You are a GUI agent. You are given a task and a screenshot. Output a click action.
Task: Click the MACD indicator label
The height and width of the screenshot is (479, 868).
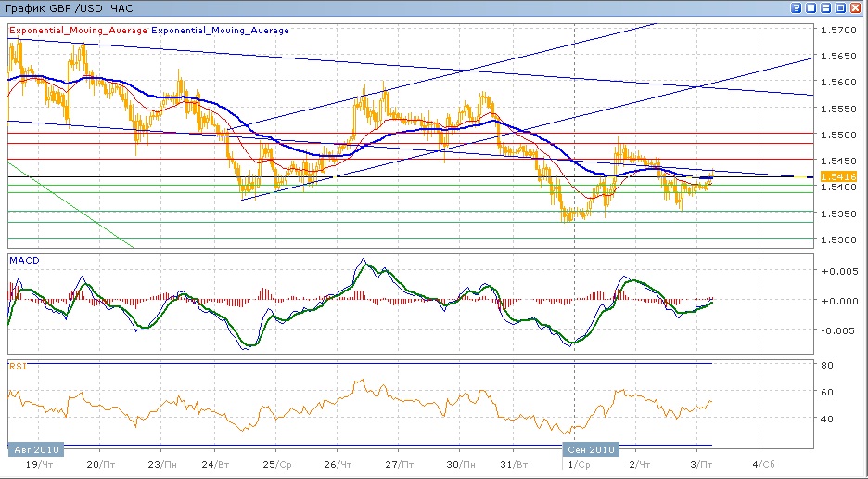(22, 260)
